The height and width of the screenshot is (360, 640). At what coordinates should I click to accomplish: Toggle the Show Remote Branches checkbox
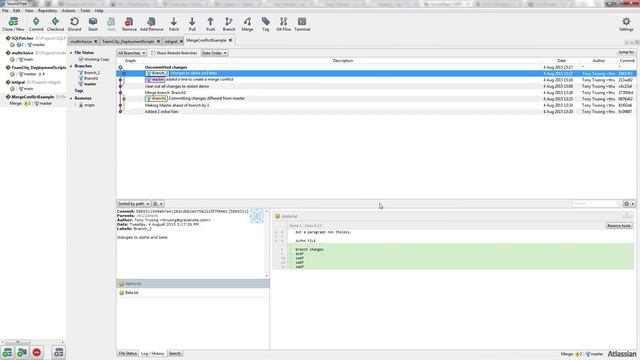tap(153, 53)
